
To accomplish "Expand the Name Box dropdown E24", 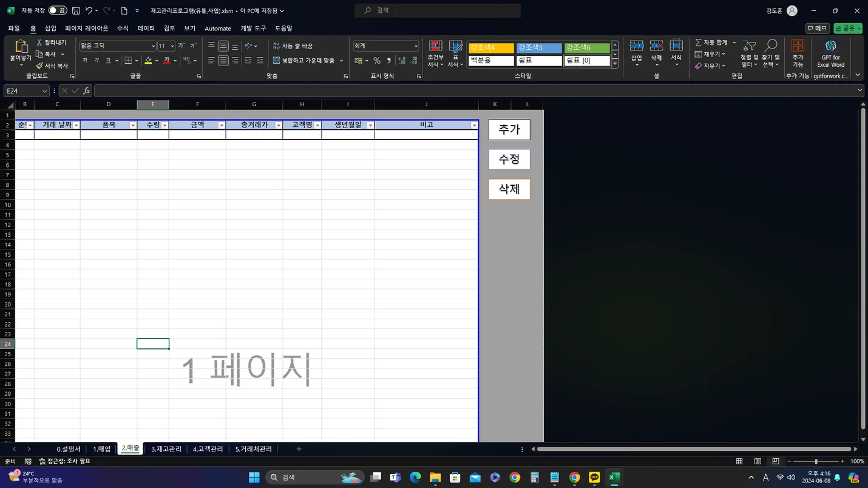I will click(44, 90).
